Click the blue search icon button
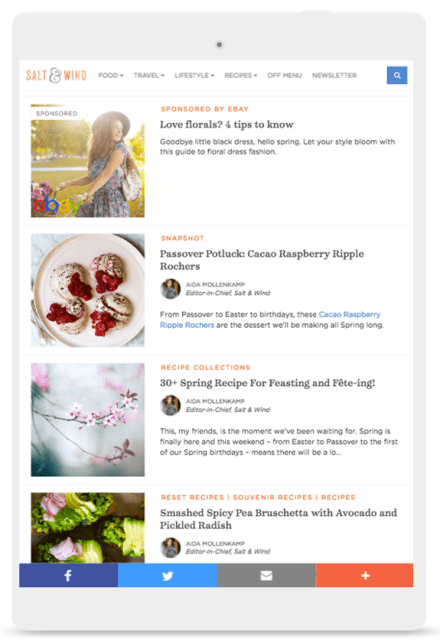The height and width of the screenshot is (642, 440). coord(397,75)
